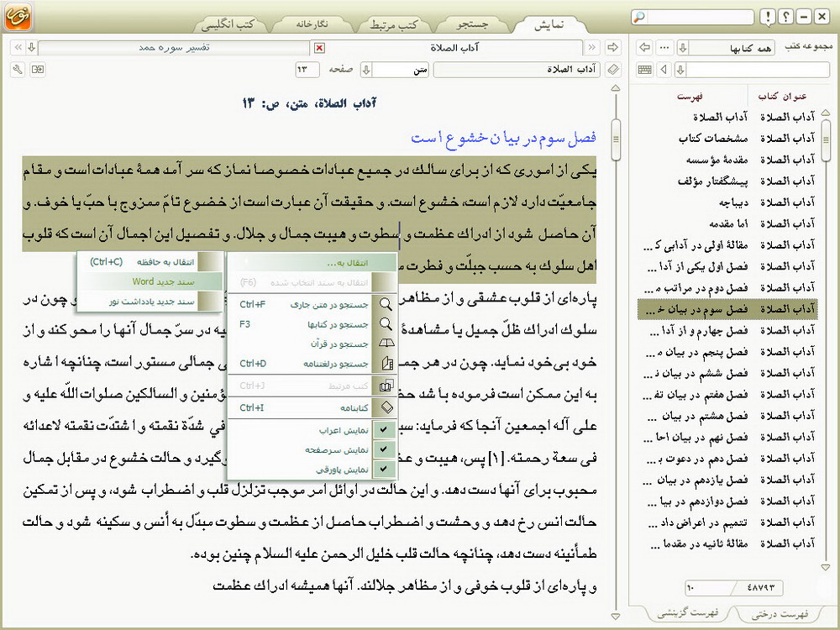Click the double chevron right of آداب الصلاة tab
Screen dimensions: 840x630
(x=592, y=48)
